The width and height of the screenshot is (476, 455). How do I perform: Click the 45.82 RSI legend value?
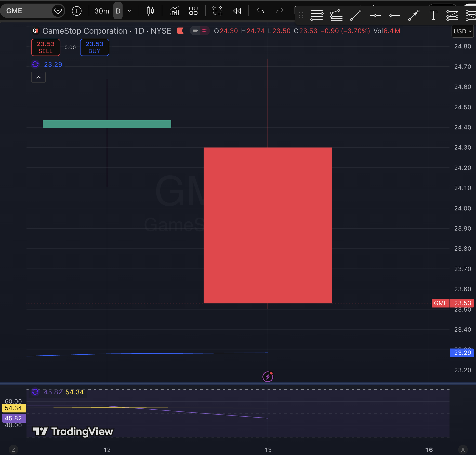(x=53, y=392)
